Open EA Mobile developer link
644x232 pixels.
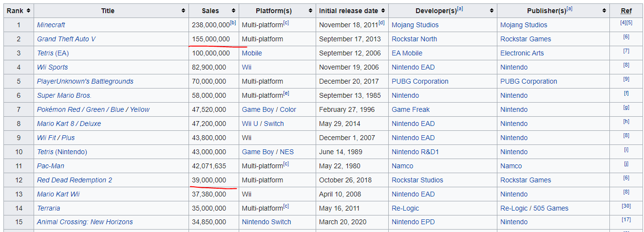point(407,53)
